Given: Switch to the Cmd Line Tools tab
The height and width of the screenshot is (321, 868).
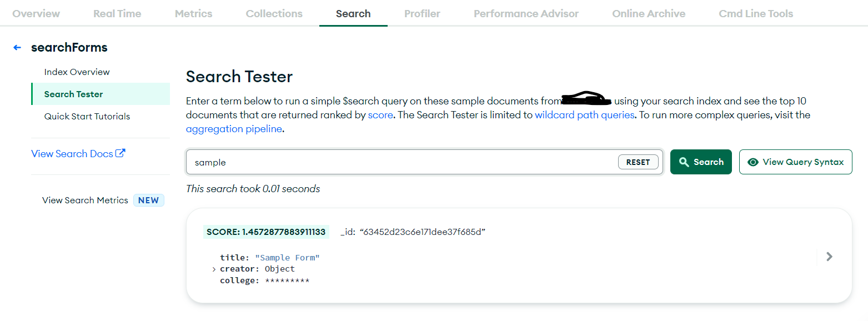Looking at the screenshot, I should [x=755, y=13].
